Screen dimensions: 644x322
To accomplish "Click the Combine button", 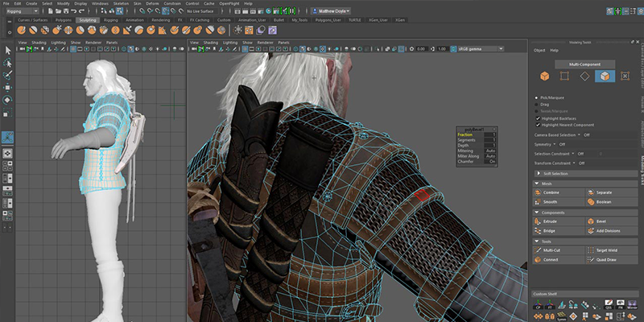I will tap(558, 192).
